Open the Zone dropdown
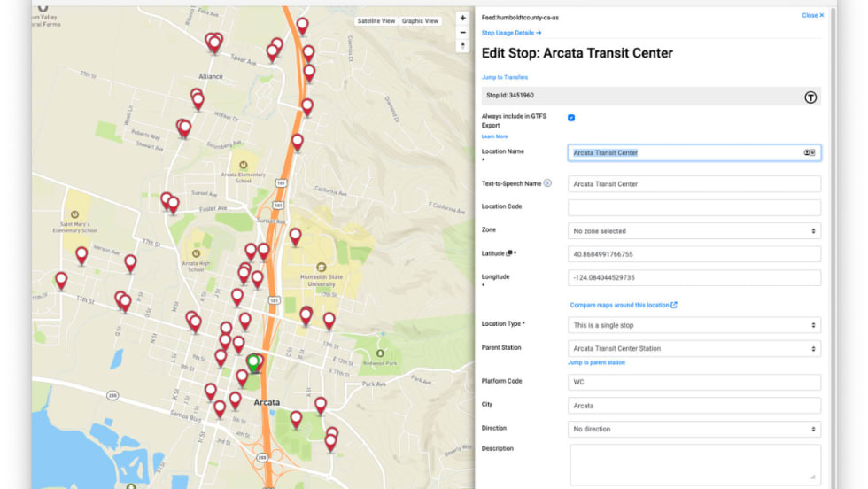Image resolution: width=868 pixels, height=489 pixels. [x=694, y=231]
